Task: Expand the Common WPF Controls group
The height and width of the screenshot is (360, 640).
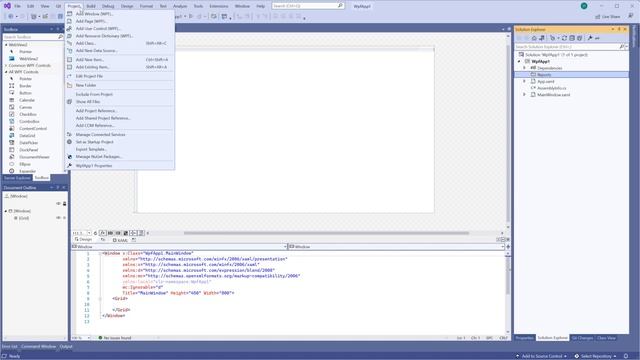Action: (6, 65)
